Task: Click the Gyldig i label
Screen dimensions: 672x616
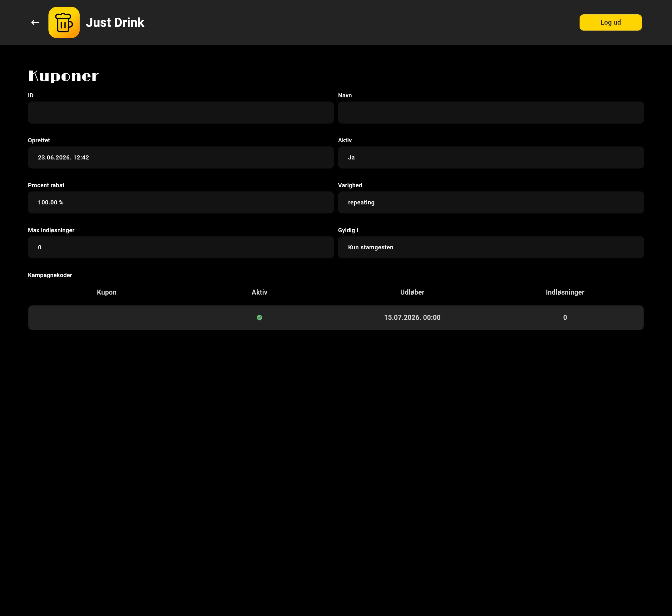Action: (348, 230)
